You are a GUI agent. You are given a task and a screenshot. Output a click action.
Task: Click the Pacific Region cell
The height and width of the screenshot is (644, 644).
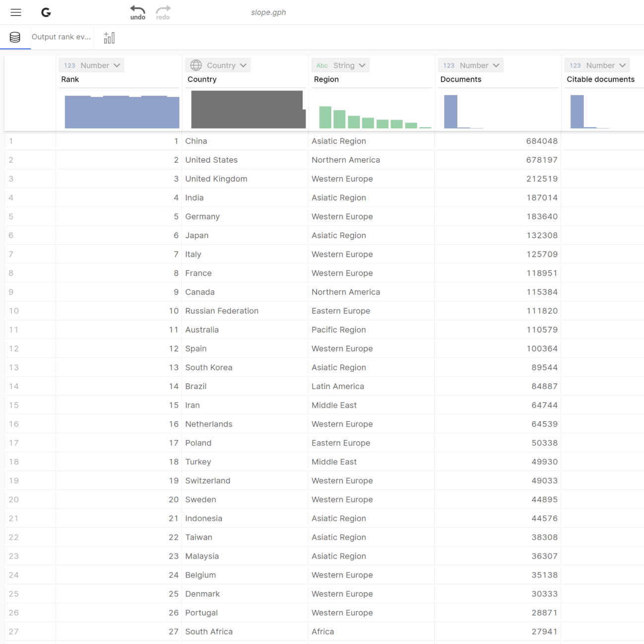coord(371,329)
